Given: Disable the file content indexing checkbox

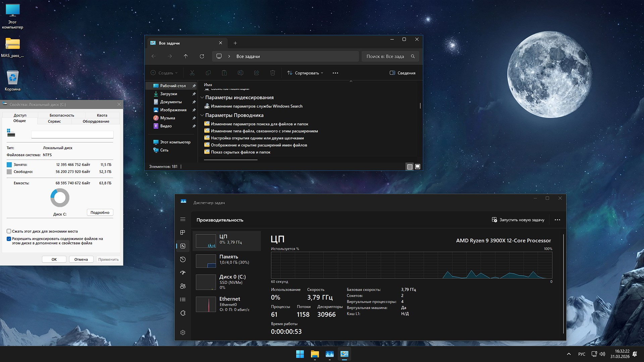Looking at the screenshot, I should pos(9,239).
